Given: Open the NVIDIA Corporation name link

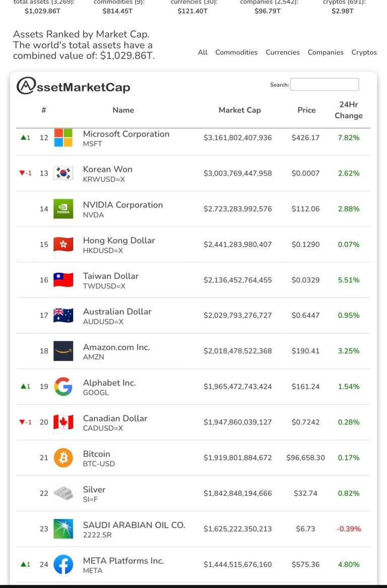Looking at the screenshot, I should click(x=123, y=205).
